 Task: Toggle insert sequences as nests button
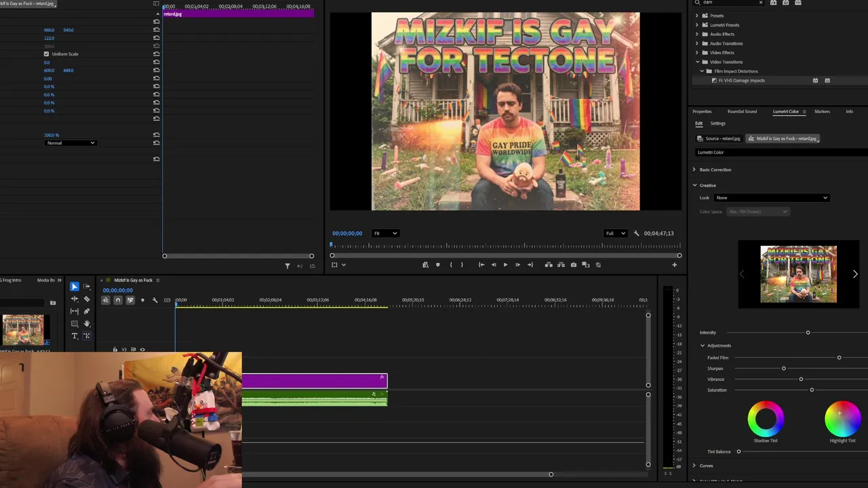pos(105,300)
